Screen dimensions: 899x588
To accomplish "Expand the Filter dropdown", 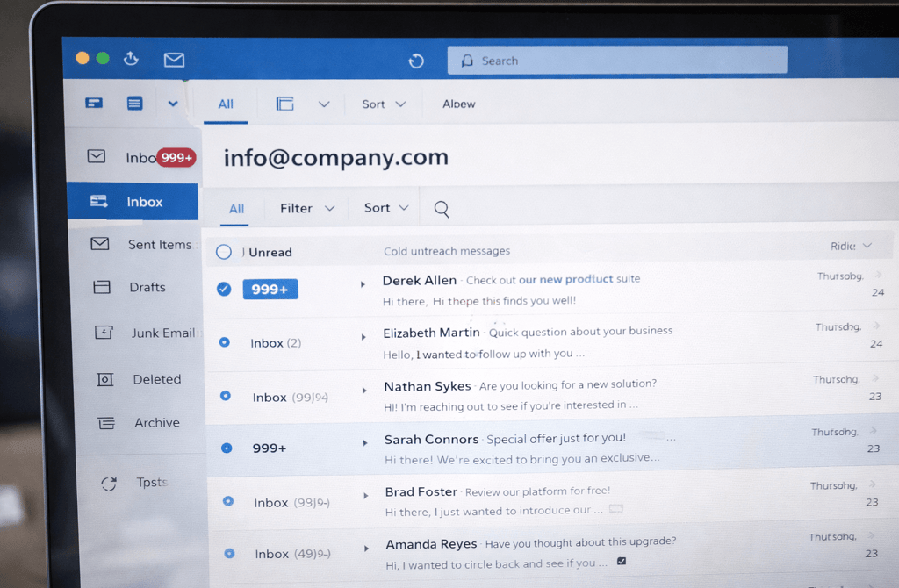I will (305, 208).
